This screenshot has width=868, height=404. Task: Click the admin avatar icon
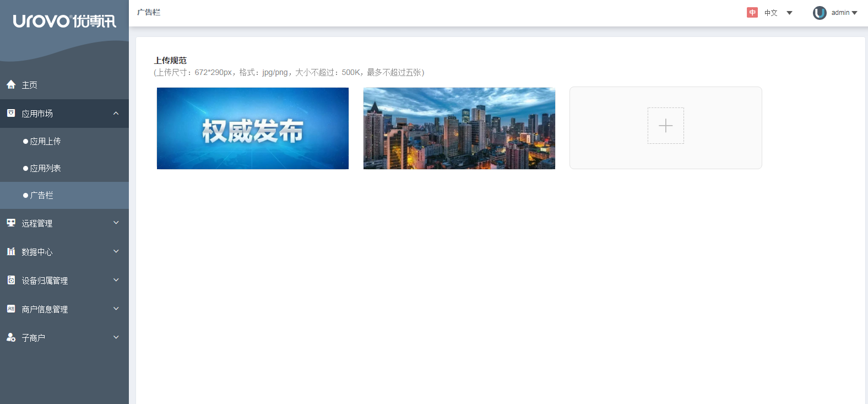(x=820, y=13)
